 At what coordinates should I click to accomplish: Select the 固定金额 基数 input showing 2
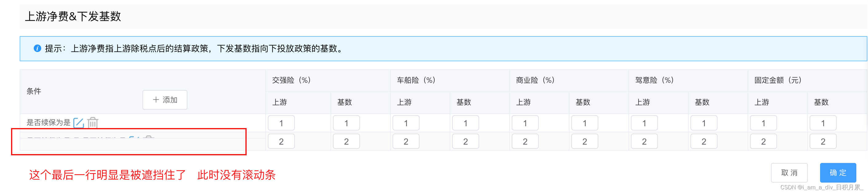[x=823, y=141]
